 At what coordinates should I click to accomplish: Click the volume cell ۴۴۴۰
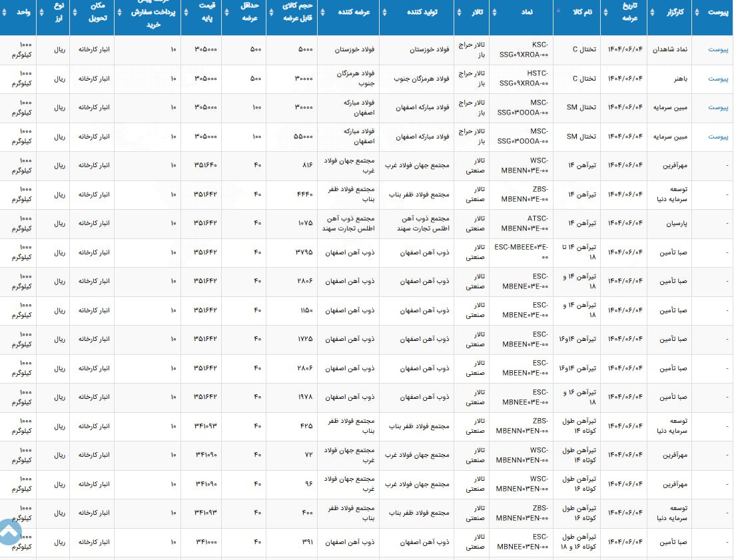tap(305, 194)
